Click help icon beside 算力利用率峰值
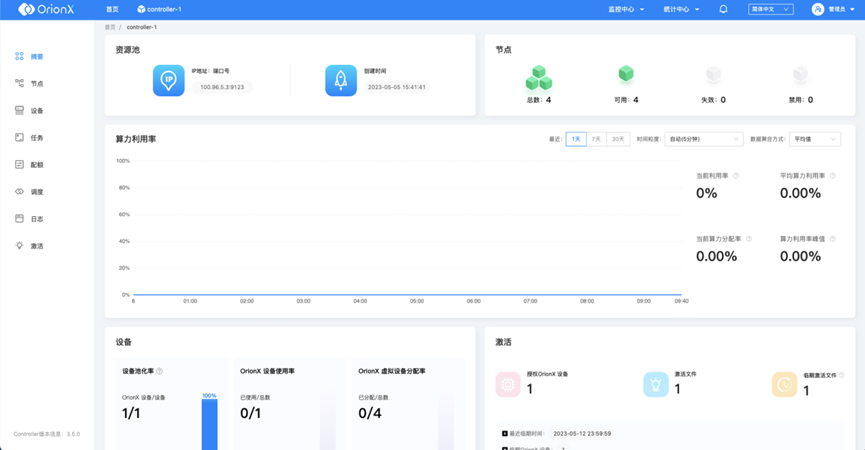The height and width of the screenshot is (450, 865). [833, 239]
